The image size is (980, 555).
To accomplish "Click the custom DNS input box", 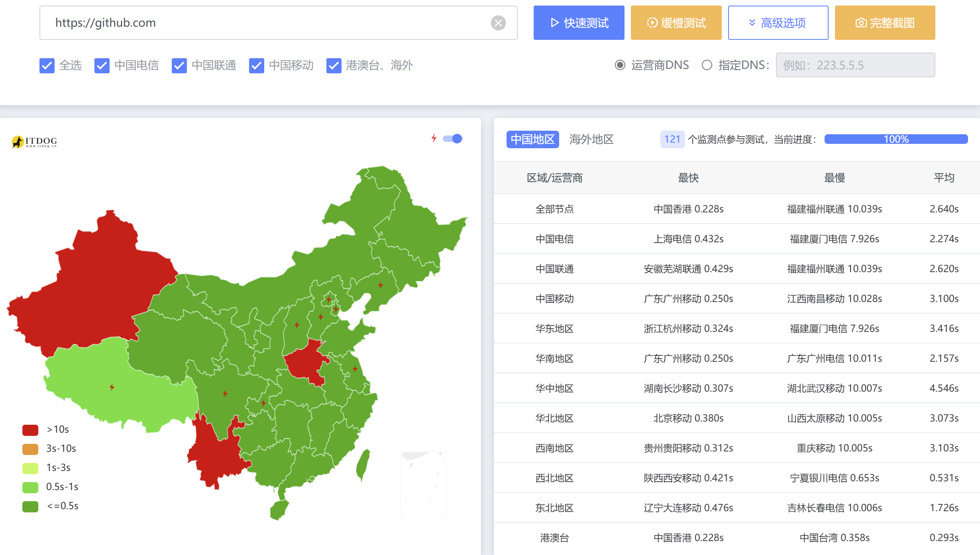I will (x=855, y=65).
